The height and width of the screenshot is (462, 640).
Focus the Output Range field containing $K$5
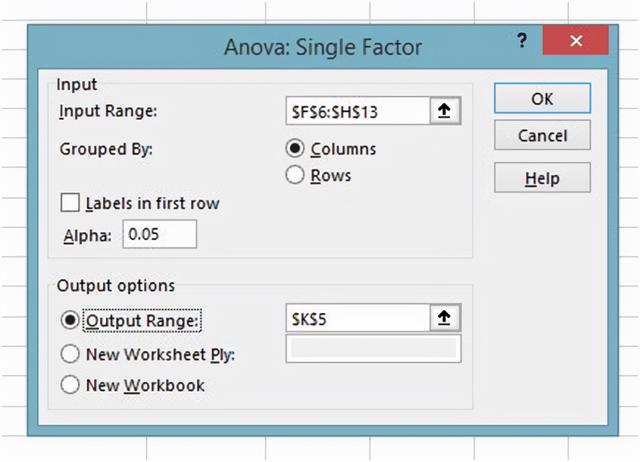(359, 319)
